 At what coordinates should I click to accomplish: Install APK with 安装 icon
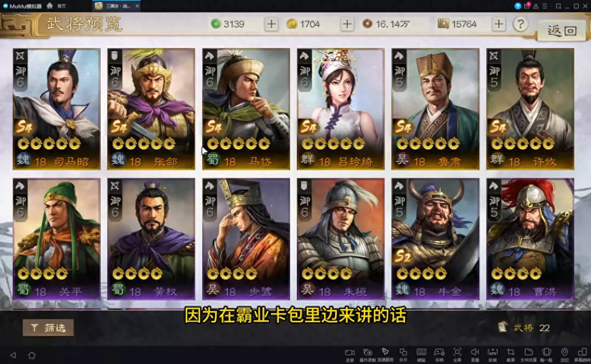[493, 354]
